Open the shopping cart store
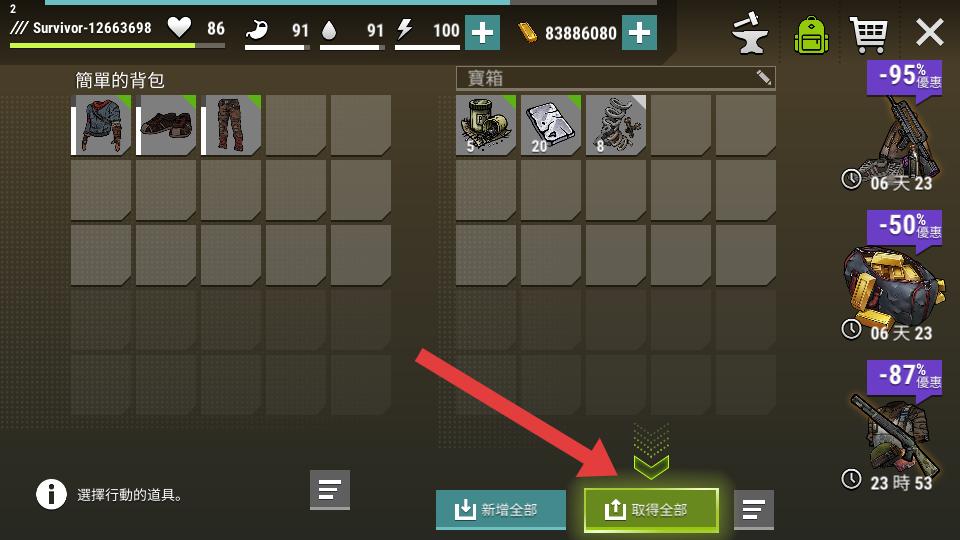 [868, 34]
